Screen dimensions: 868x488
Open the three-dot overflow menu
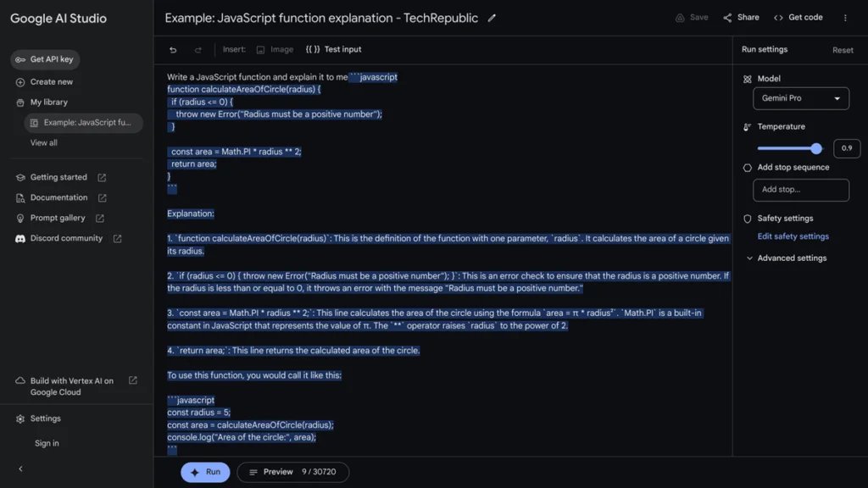(844, 17)
